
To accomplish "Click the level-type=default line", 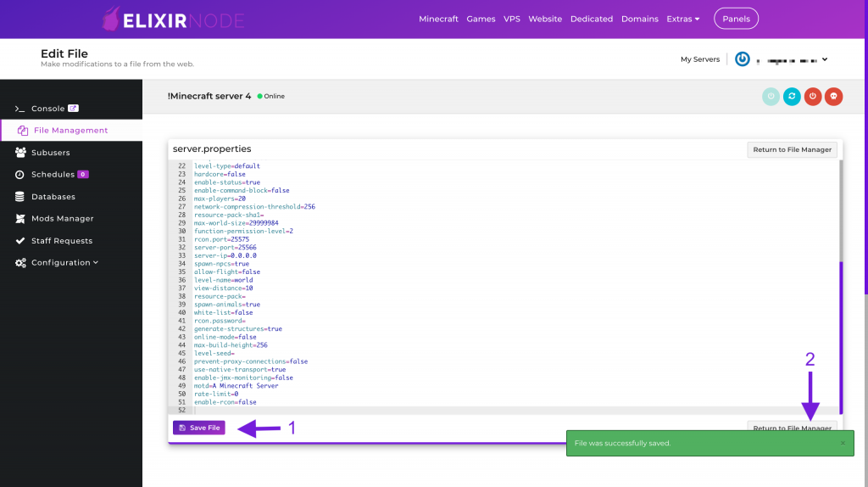I will [226, 166].
